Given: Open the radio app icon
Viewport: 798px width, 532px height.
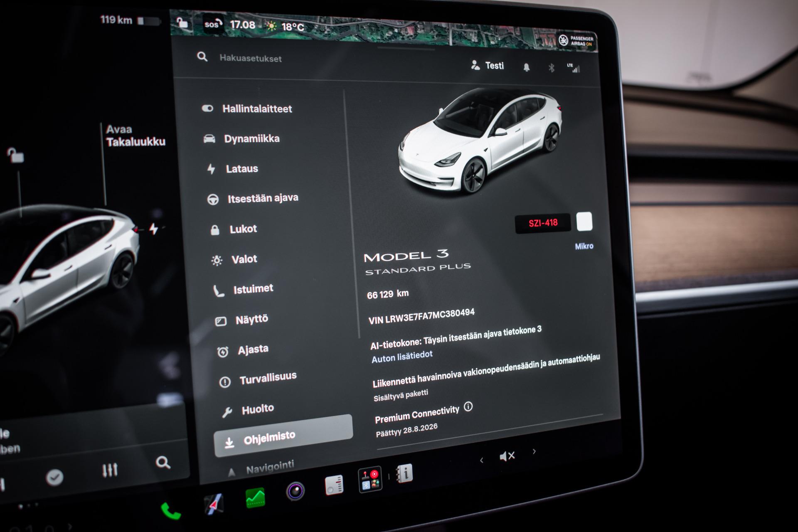Looking at the screenshot, I should 334,485.
